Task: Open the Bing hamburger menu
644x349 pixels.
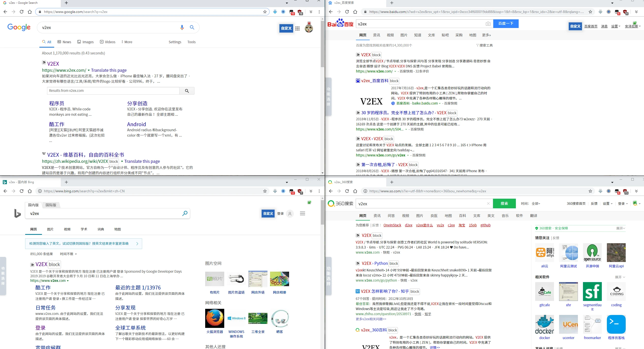Action: pyautogui.click(x=303, y=214)
